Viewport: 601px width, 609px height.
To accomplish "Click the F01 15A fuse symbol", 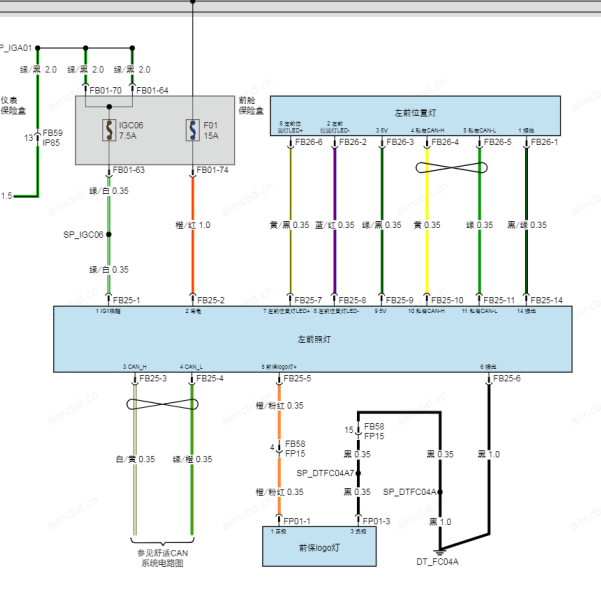I will pos(193,130).
